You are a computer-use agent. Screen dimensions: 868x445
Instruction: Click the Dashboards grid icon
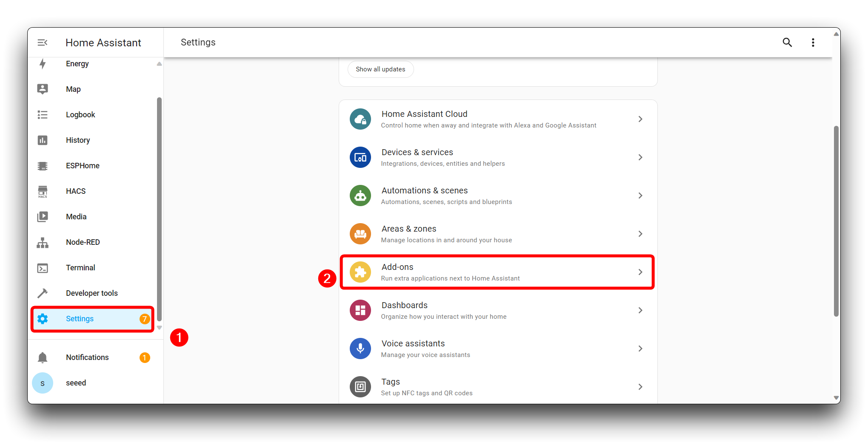click(360, 310)
